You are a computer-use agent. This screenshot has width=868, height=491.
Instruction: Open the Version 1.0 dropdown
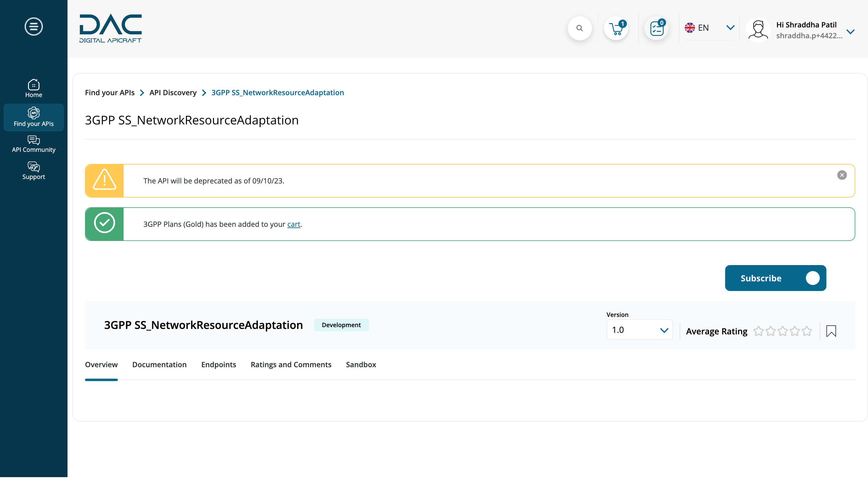tap(639, 330)
